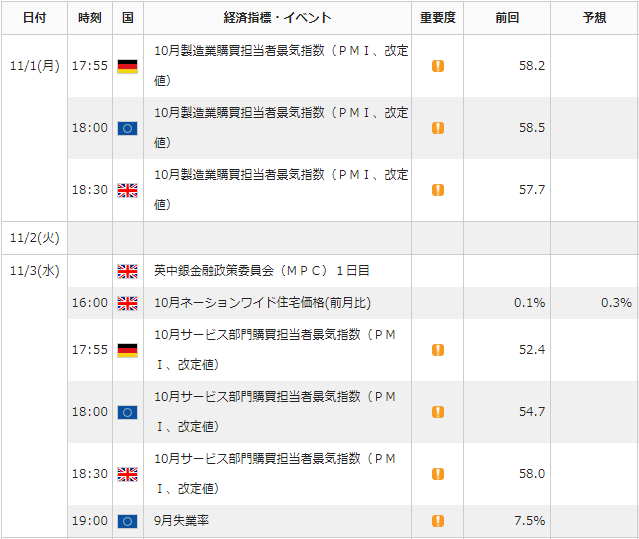Click the UK flag at 11/3 16:00

tap(128, 304)
